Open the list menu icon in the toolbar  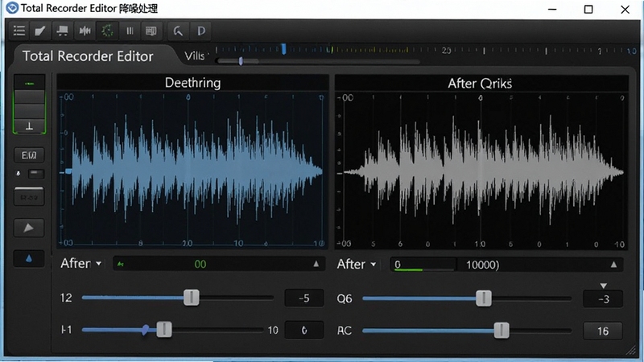[x=19, y=31]
